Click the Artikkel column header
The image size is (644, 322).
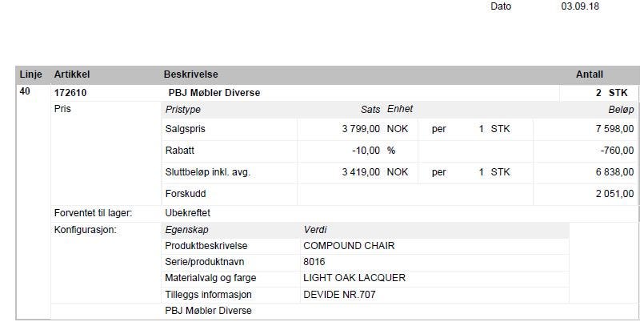pos(72,74)
